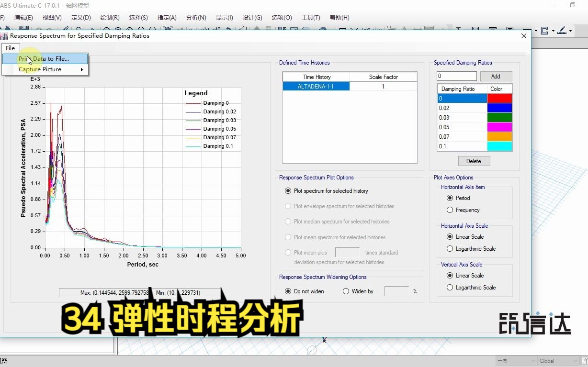588x367 pixels.
Task: Click the magenta swatch for Damping 0.05
Action: click(x=499, y=127)
